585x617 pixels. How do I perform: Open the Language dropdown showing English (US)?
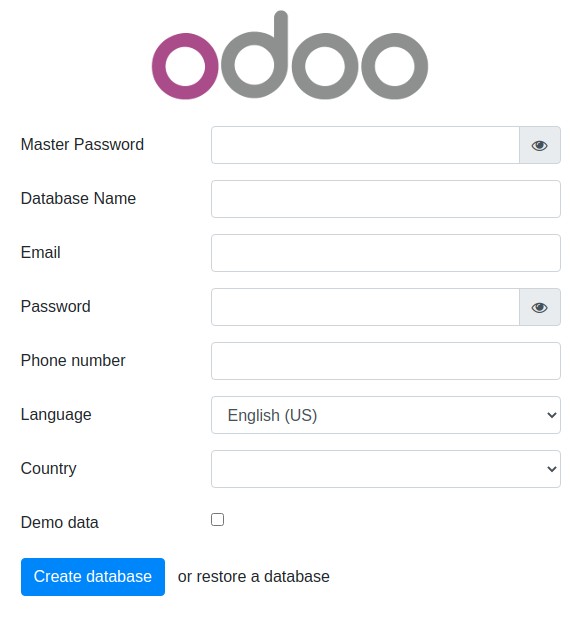pos(386,415)
